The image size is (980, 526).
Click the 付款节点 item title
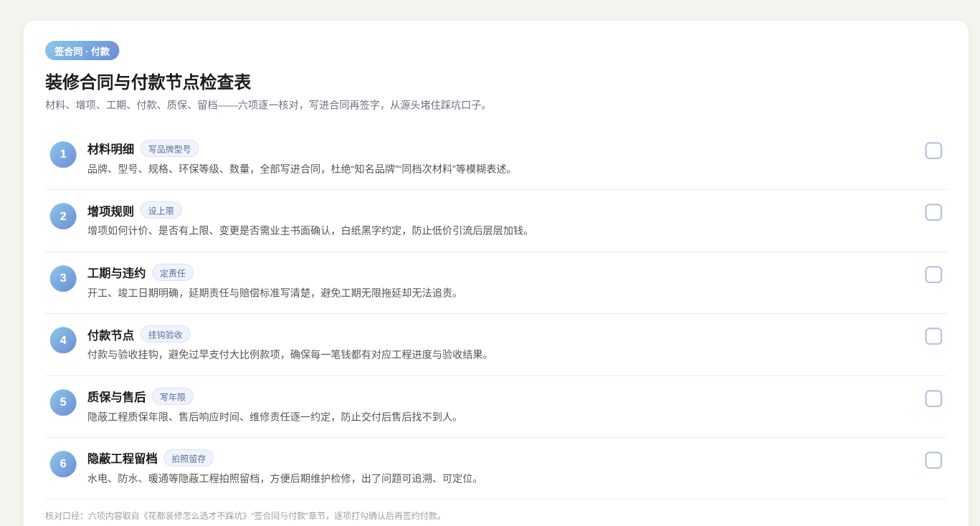pyautogui.click(x=111, y=335)
